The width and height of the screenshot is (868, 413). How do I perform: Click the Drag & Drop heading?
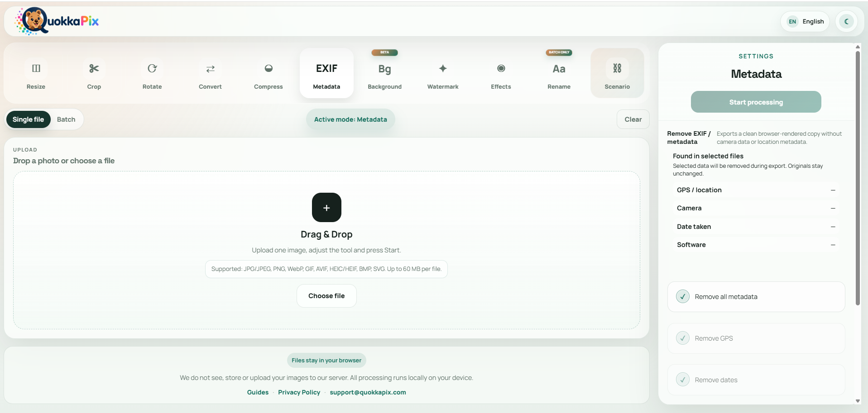pyautogui.click(x=326, y=234)
